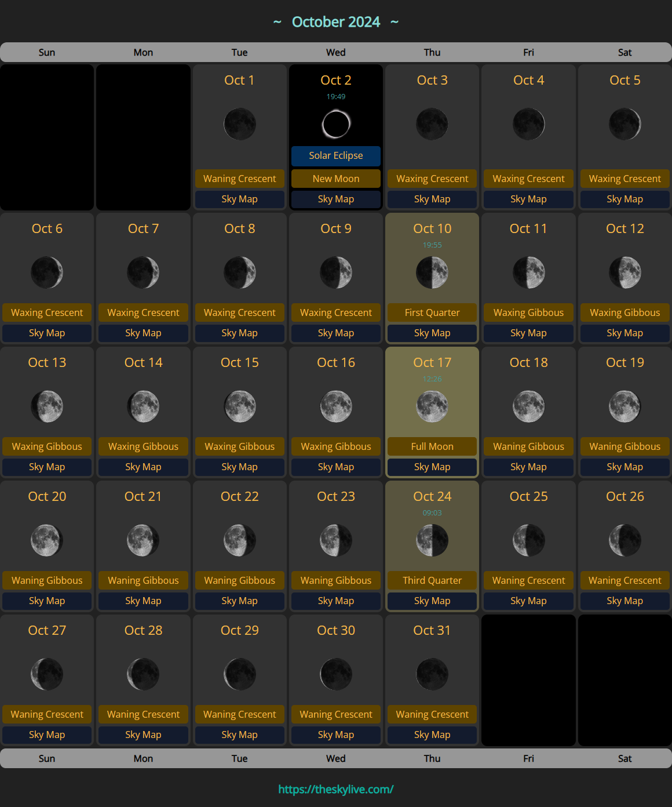Click the moon phase image for Oct 13
The height and width of the screenshot is (807, 672).
pyautogui.click(x=47, y=406)
